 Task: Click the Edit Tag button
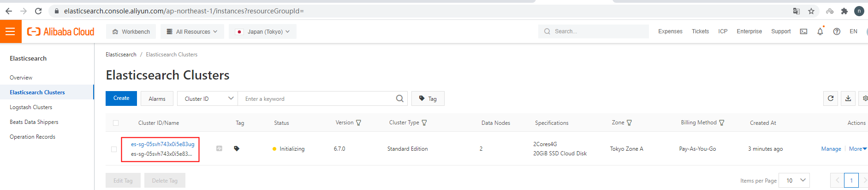coord(123,180)
